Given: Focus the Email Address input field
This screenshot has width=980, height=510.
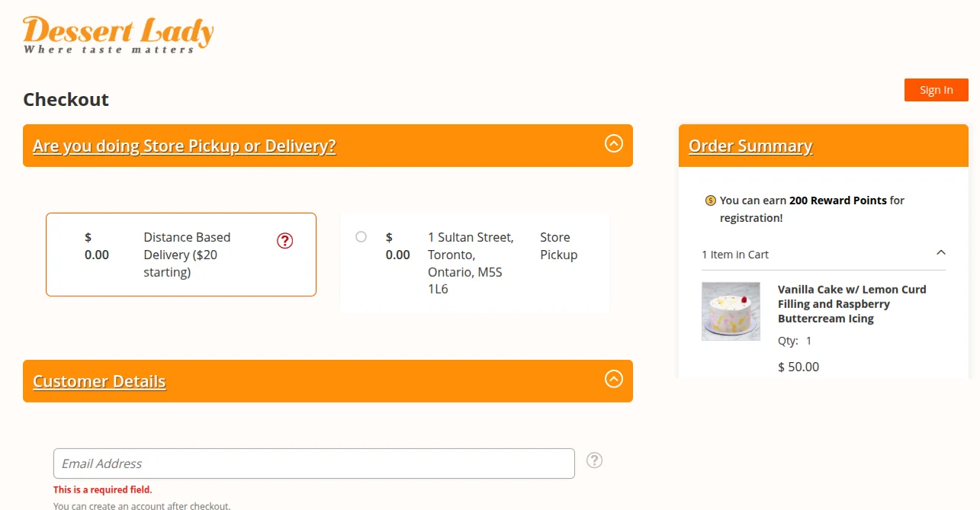Looking at the screenshot, I should point(313,463).
